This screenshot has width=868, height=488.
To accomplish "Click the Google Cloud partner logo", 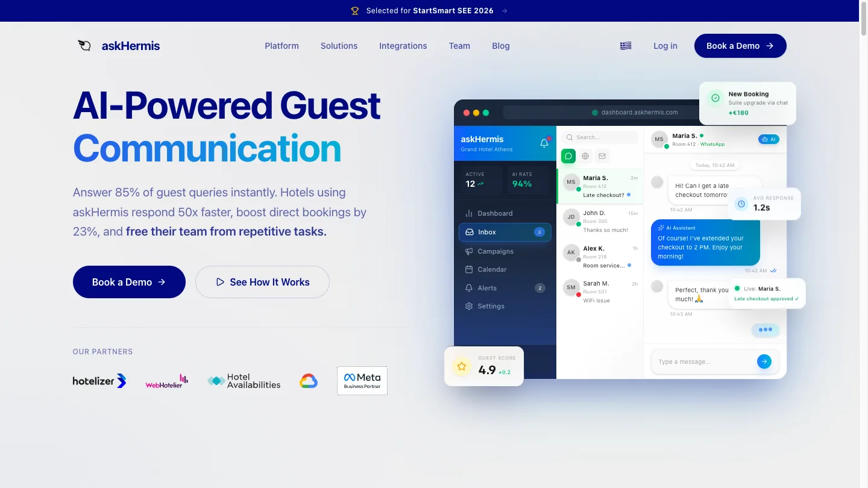I will tap(309, 381).
